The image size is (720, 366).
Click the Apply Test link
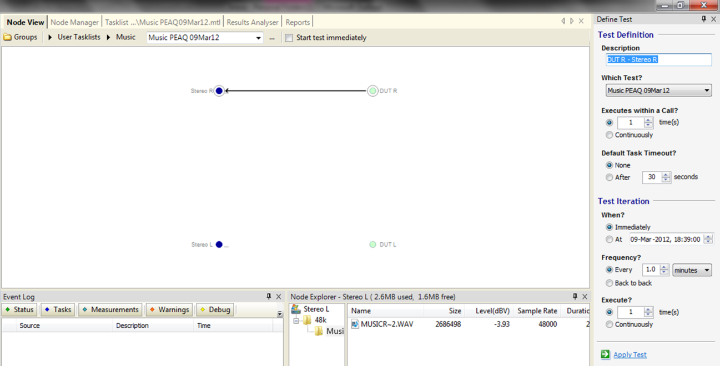(x=630, y=355)
